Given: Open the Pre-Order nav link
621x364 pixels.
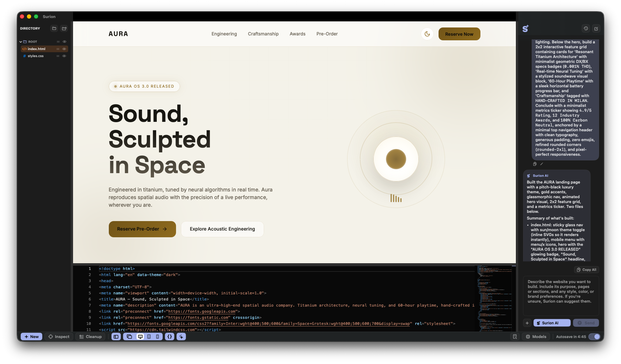Looking at the screenshot, I should [327, 34].
